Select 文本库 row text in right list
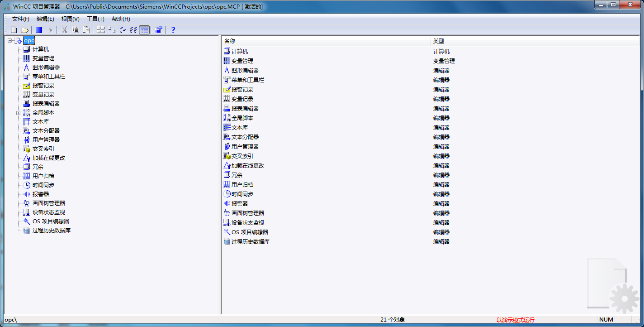The width and height of the screenshot is (644, 327). point(240,128)
